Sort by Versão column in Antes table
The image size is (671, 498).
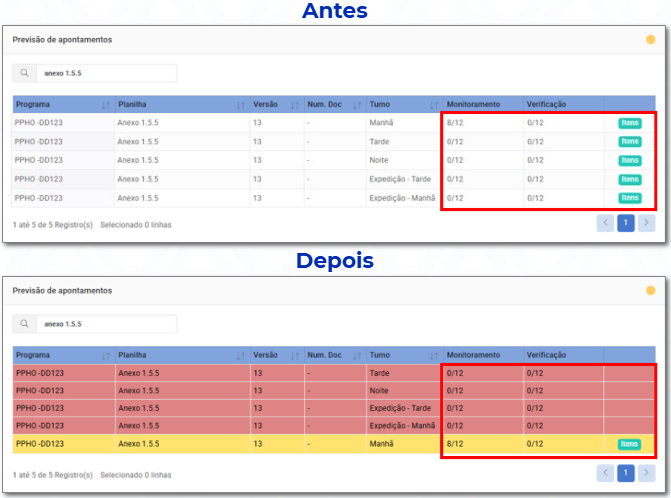(x=295, y=105)
